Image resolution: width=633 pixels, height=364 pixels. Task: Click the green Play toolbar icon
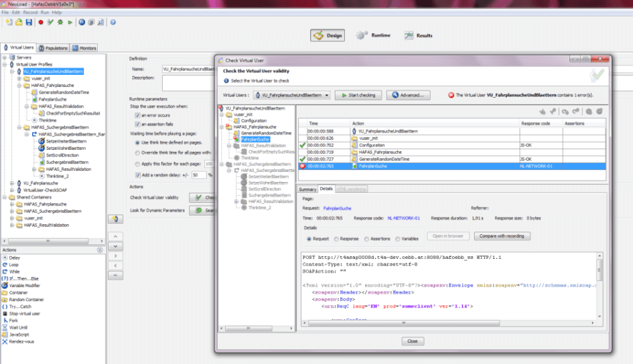pos(70,22)
